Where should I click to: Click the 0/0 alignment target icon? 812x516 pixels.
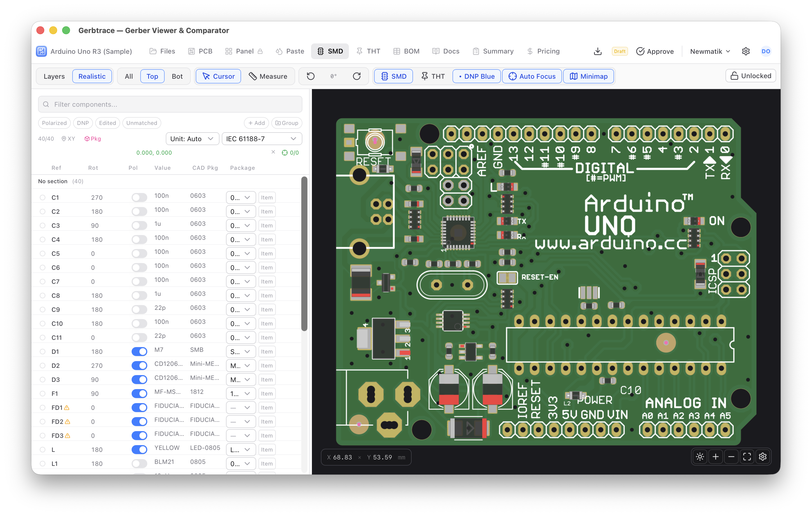(x=290, y=153)
